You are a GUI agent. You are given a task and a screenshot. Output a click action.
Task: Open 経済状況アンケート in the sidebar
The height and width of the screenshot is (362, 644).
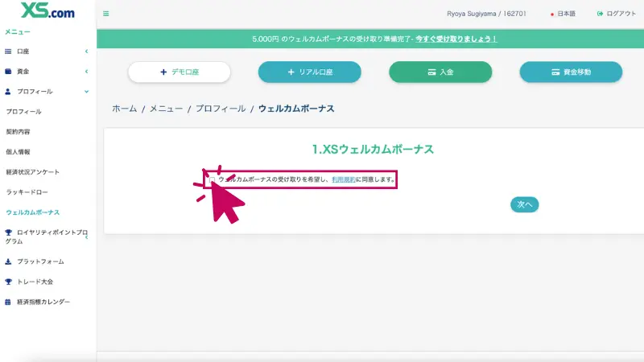33,172
